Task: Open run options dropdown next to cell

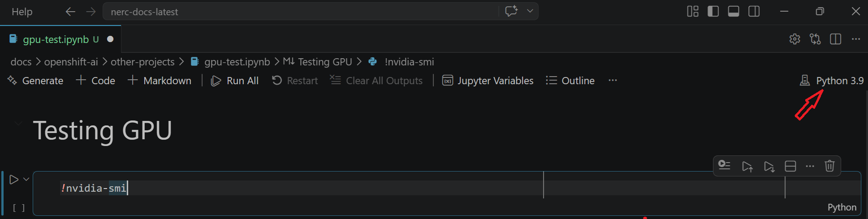Action: point(26,179)
